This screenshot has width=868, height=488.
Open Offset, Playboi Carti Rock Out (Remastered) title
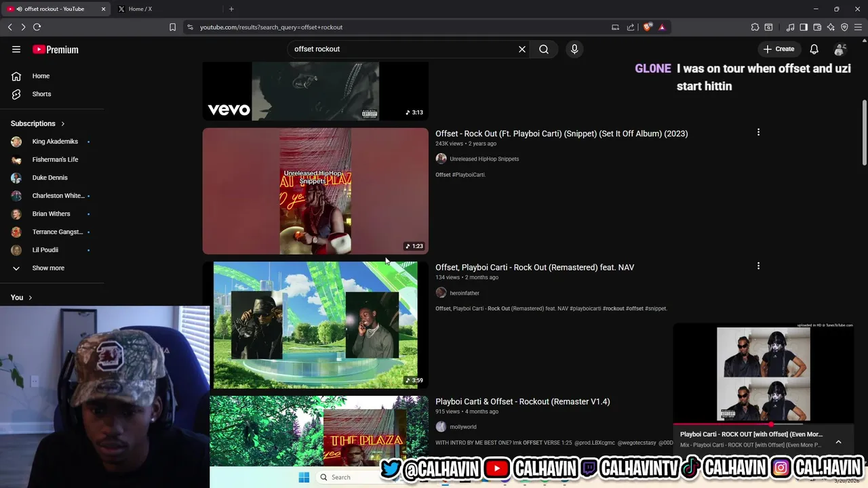534,267
